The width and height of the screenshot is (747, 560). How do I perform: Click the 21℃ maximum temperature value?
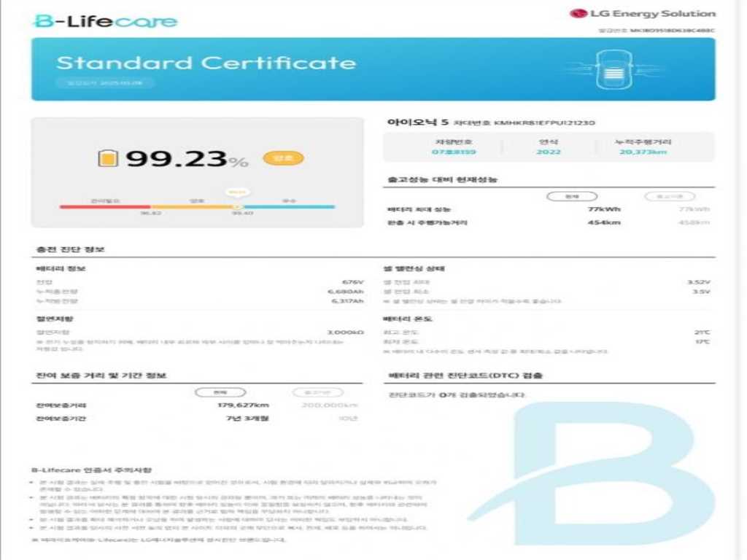tap(703, 332)
